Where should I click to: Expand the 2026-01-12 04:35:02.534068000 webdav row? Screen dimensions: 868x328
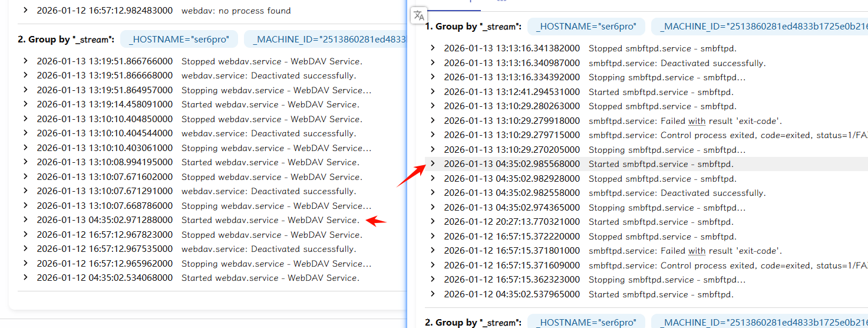click(x=25, y=278)
